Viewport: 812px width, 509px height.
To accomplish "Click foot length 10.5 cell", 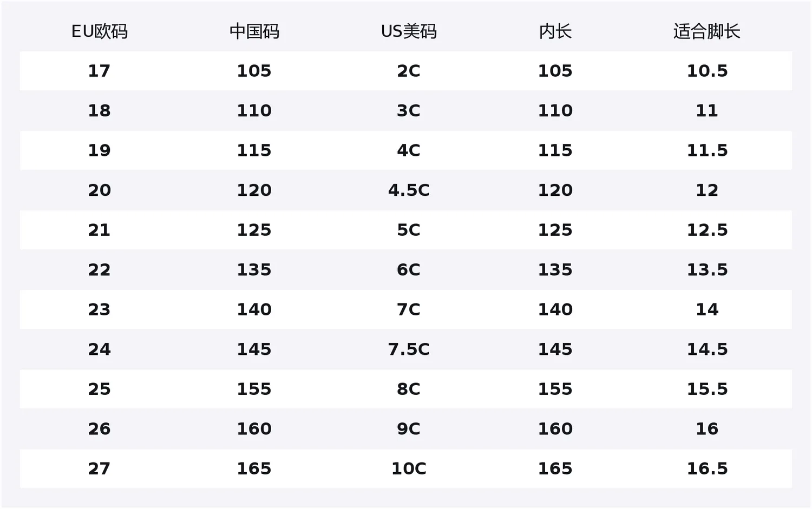I will coord(707,71).
